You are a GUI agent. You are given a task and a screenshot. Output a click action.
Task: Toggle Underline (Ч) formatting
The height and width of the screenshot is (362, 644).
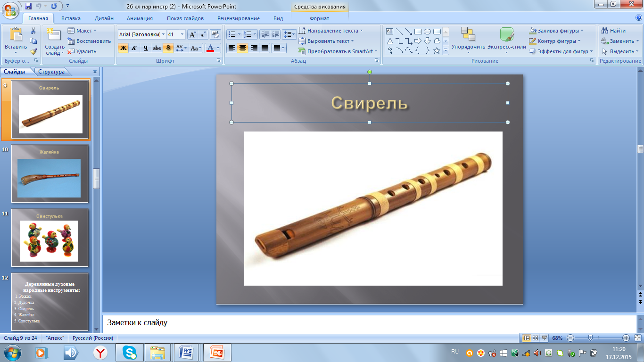[x=146, y=48]
